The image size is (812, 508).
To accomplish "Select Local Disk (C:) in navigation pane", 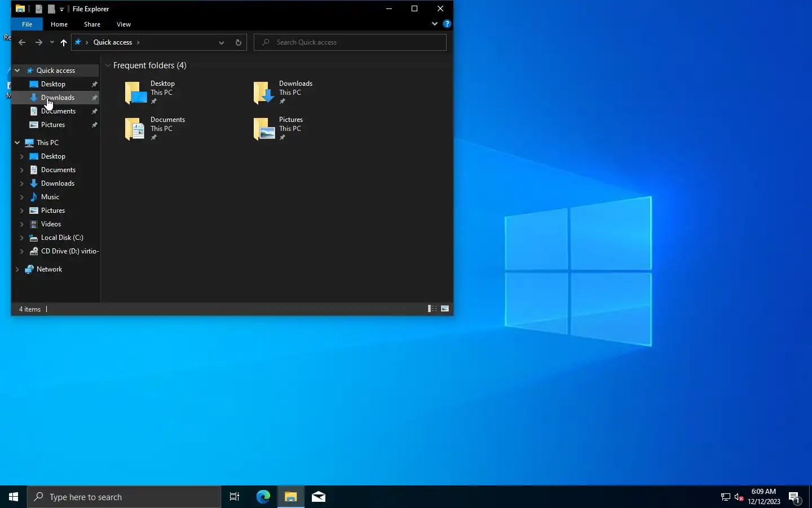I will coord(62,238).
